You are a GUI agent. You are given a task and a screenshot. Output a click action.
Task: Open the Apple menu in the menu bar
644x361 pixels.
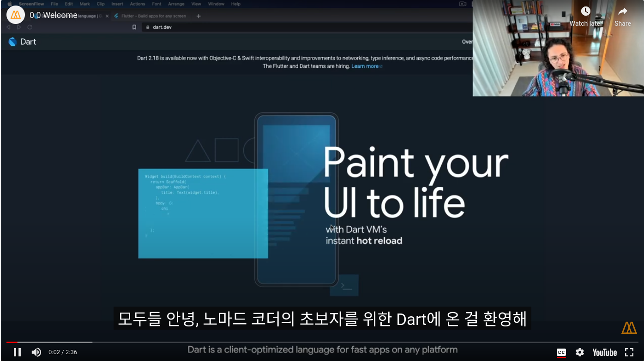tap(9, 4)
